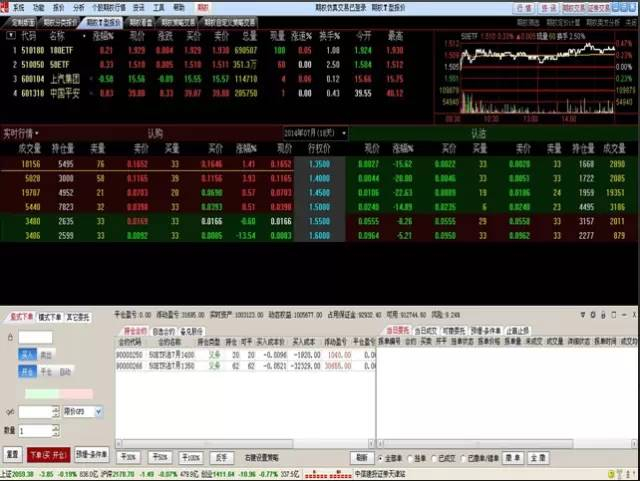640x481 pixels.
Task: Click the 1.4000 strike price cell
Action: click(x=319, y=178)
